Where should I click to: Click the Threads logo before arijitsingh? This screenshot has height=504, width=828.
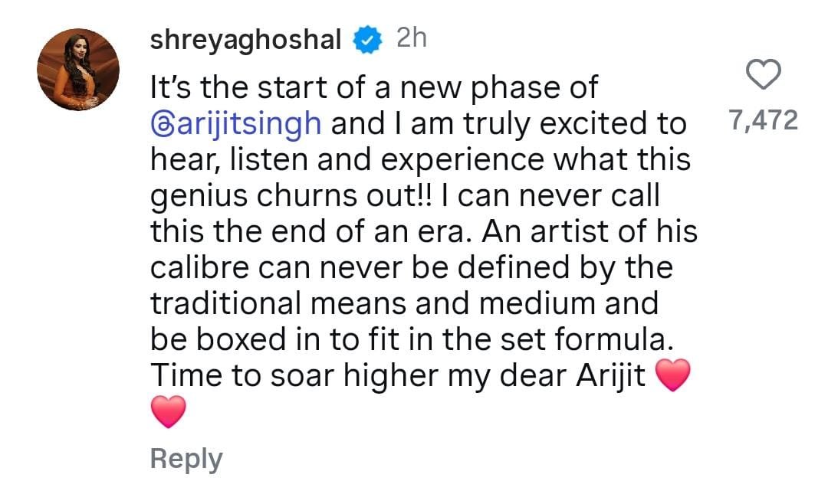(x=160, y=125)
